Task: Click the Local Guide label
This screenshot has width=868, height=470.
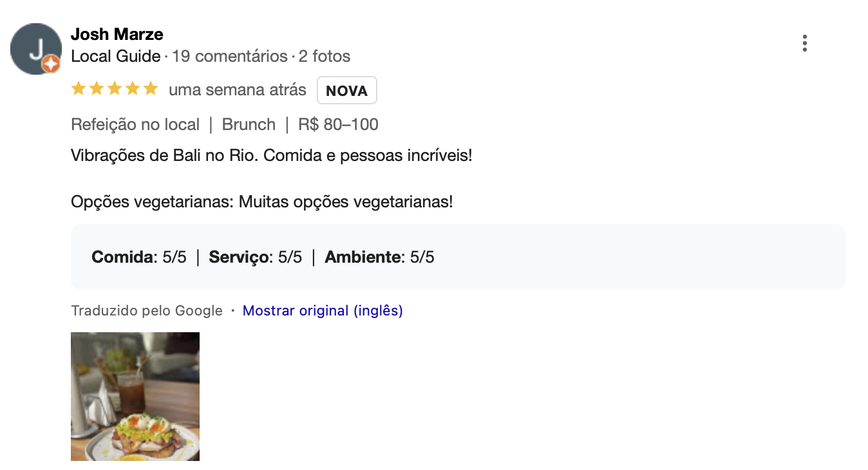Action: tap(116, 57)
